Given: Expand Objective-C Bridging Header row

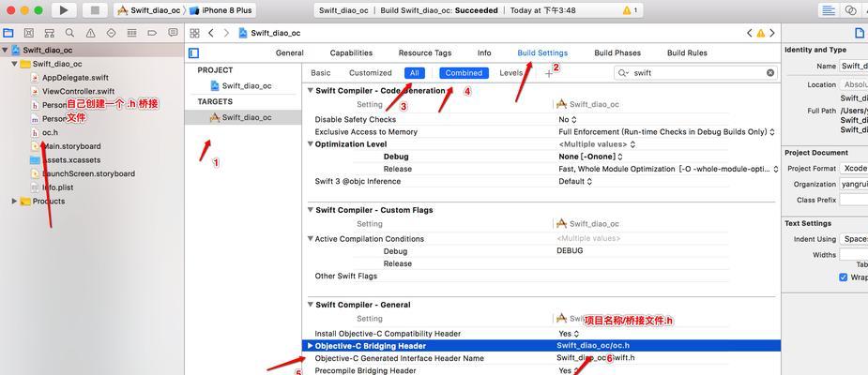Looking at the screenshot, I should point(311,346).
